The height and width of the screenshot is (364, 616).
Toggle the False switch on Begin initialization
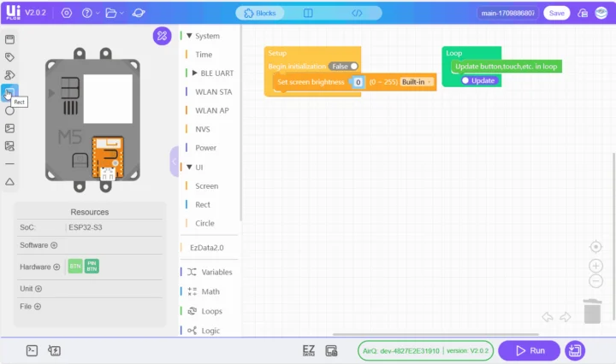point(345,66)
